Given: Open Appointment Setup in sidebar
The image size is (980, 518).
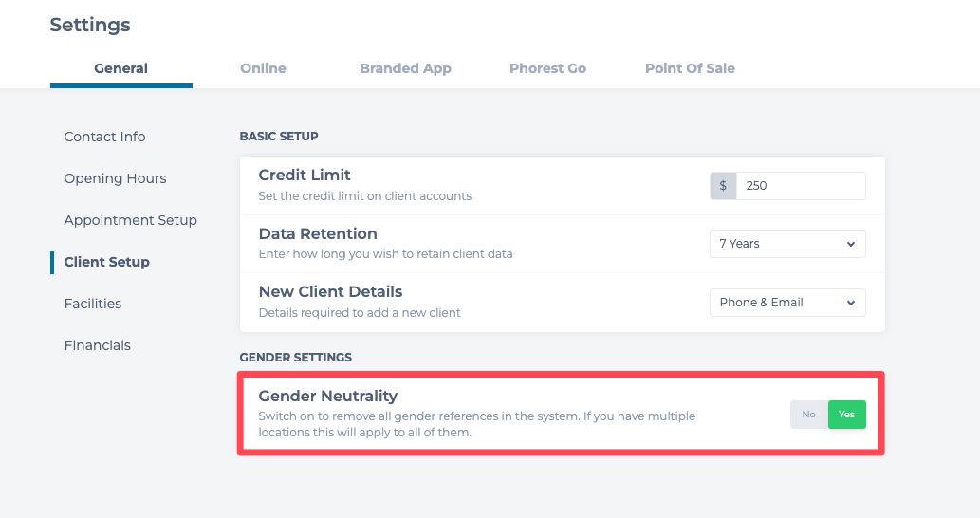Looking at the screenshot, I should (130, 220).
